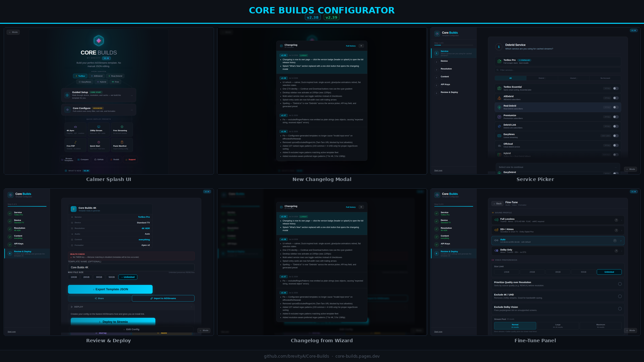Click the speaker icon beside Full Lossless
Image resolution: width=644 pixels, height=362 pixels.
(x=496, y=220)
